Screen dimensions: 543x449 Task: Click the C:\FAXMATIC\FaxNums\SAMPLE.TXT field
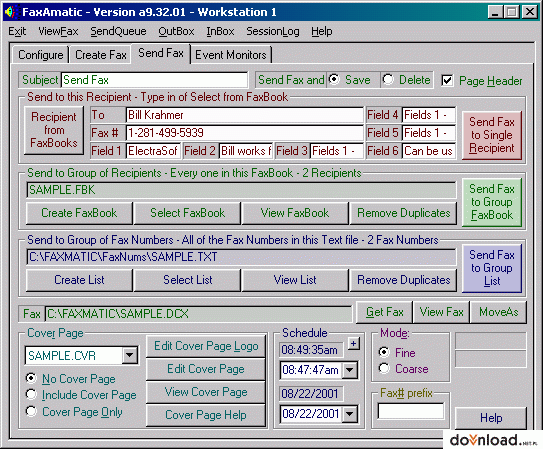pyautogui.click(x=241, y=257)
